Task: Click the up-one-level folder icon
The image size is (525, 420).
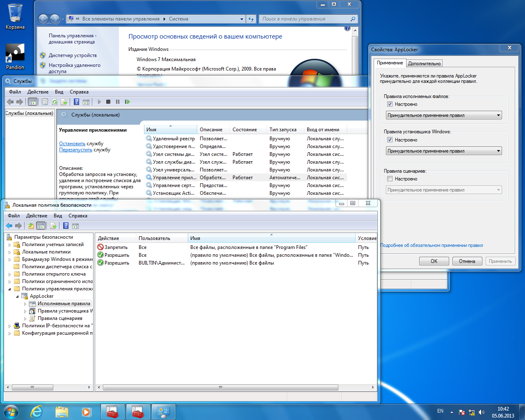Action: point(31,226)
